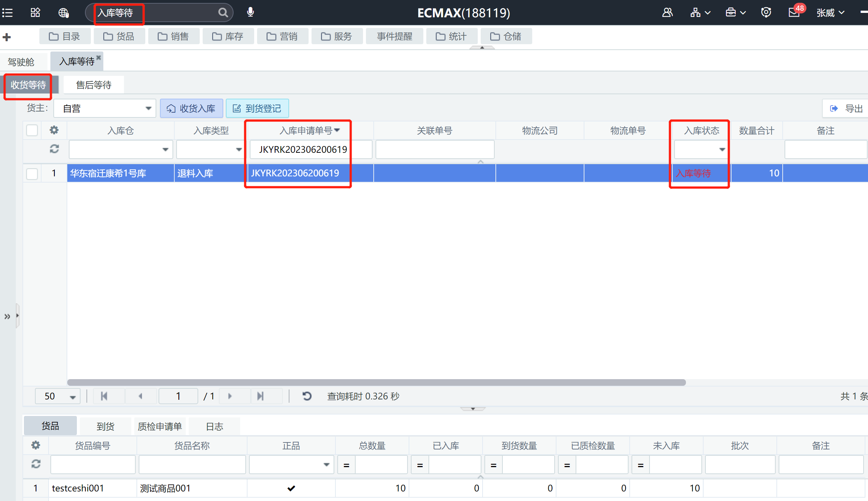
Task: Open the 服务 menu folder
Action: (337, 36)
